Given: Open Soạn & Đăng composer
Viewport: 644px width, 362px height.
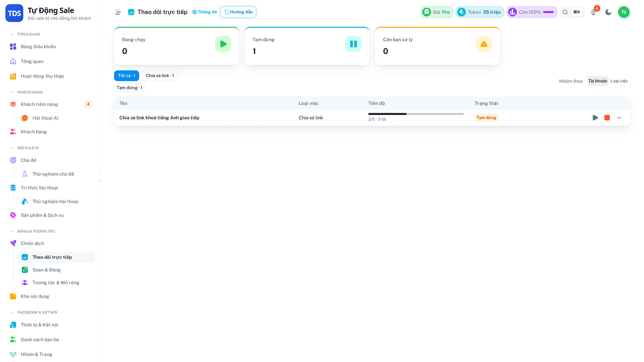Looking at the screenshot, I should pyautogui.click(x=56, y=270).
